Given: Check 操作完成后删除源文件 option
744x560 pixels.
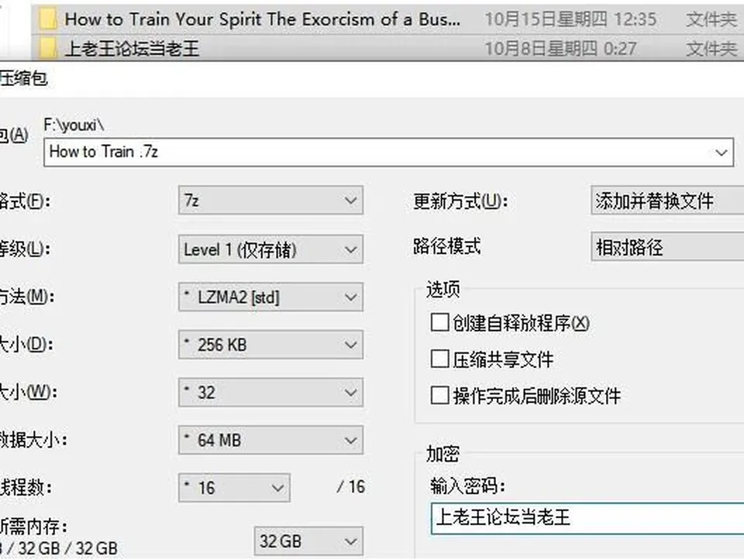Looking at the screenshot, I should point(439,395).
